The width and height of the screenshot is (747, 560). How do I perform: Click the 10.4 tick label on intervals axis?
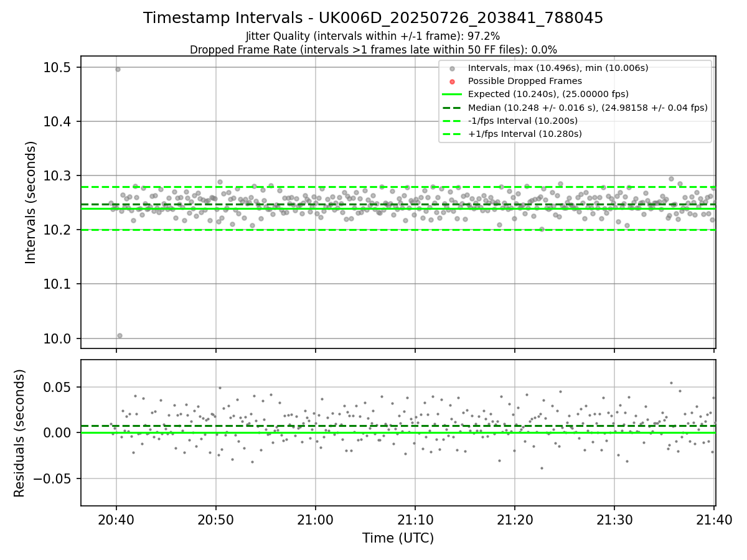tap(57, 121)
